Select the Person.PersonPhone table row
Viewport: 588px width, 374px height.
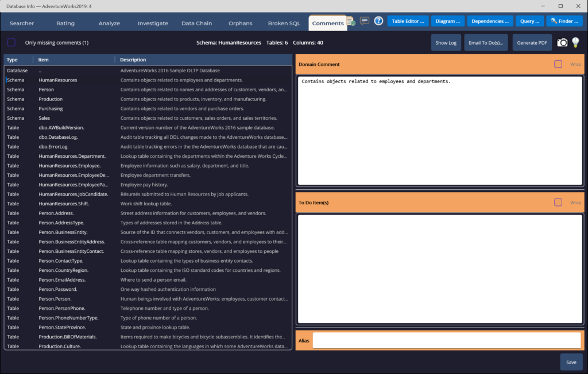tap(148, 309)
